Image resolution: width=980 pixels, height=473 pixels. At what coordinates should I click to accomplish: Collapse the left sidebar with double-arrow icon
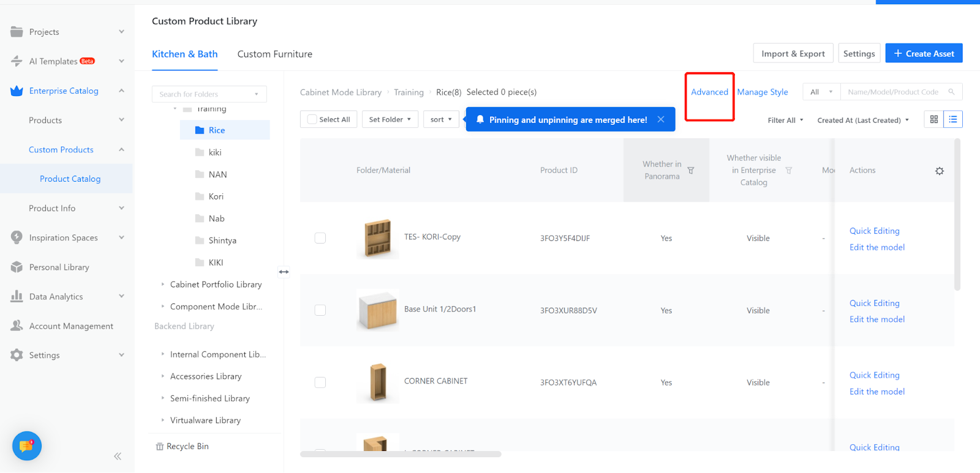(118, 456)
